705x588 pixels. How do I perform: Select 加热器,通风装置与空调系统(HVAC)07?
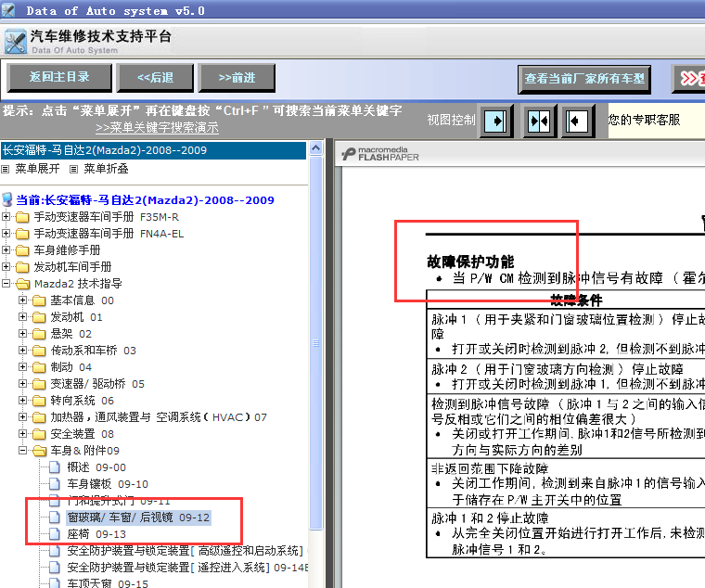pos(159,417)
